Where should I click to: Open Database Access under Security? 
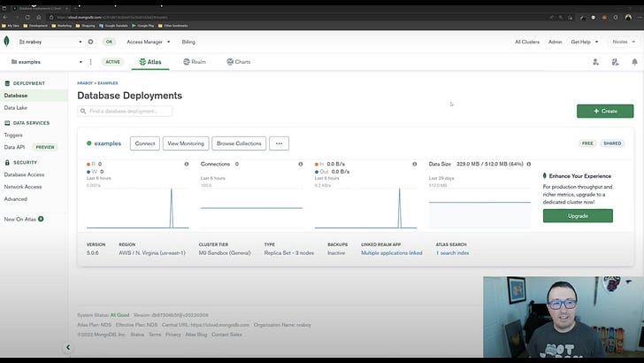coord(24,174)
